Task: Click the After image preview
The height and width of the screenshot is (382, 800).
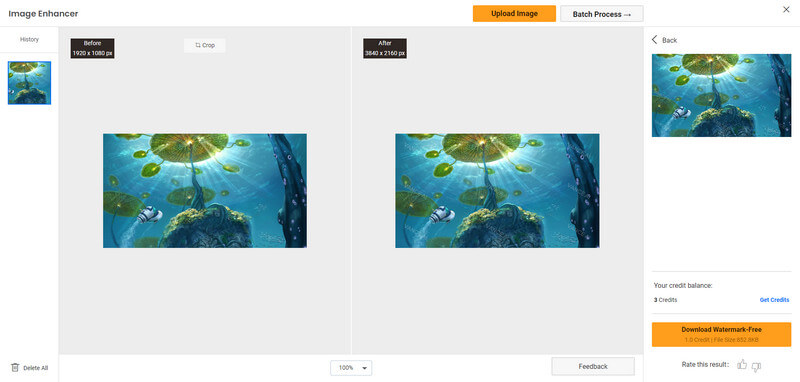Action: [497, 191]
